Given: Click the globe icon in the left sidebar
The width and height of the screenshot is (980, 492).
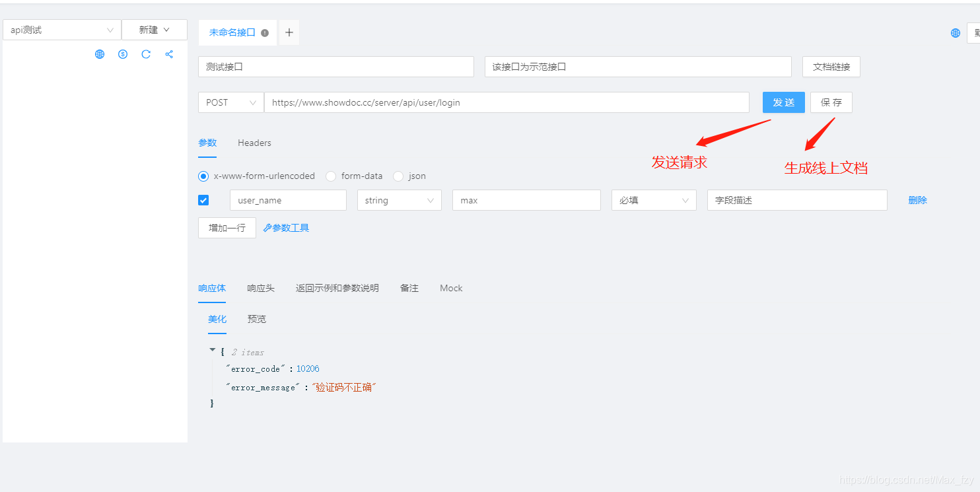Looking at the screenshot, I should click(99, 54).
